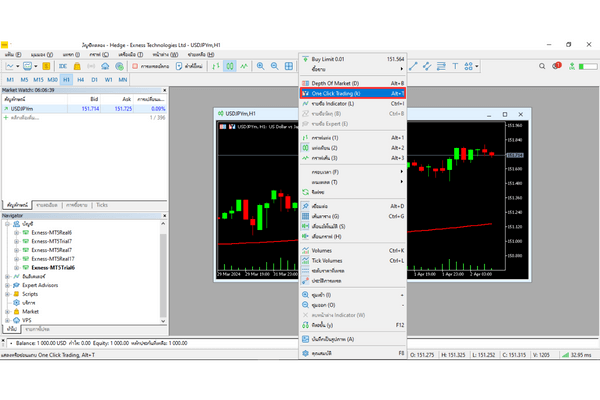Screen dimensions: 600x400
Task: Select the USDJPYm row in Market Watch
Action: [40, 107]
